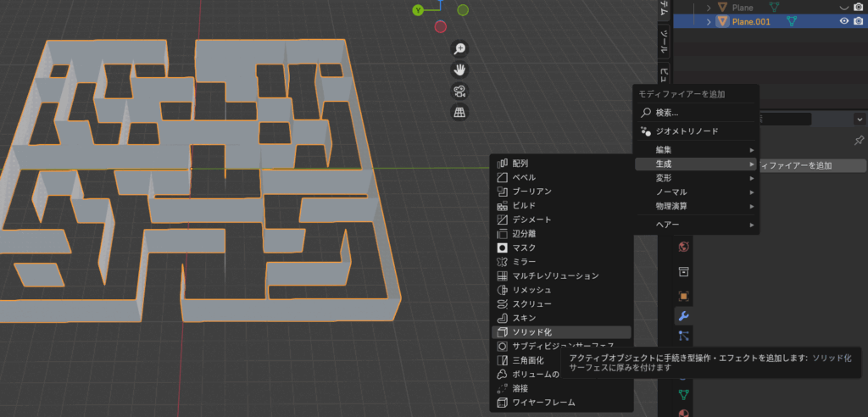Open properties editor options dropdown chevron
This screenshot has height=417, width=868.
(860, 119)
